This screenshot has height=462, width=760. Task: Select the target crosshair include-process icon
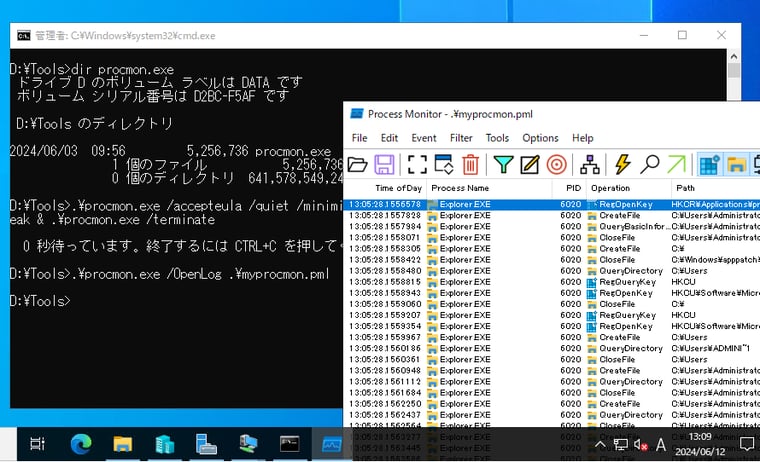pos(556,165)
